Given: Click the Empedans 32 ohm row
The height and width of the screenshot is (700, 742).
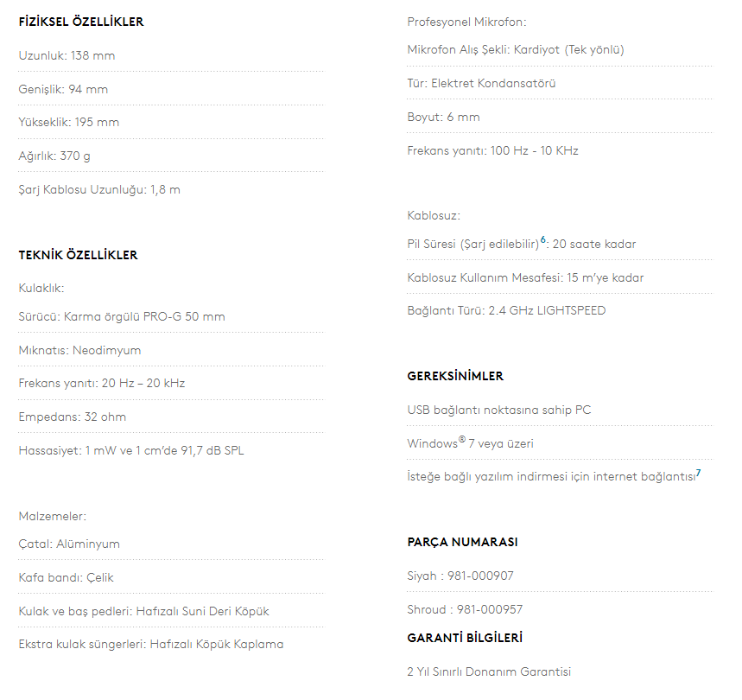Looking at the screenshot, I should [x=73, y=417].
